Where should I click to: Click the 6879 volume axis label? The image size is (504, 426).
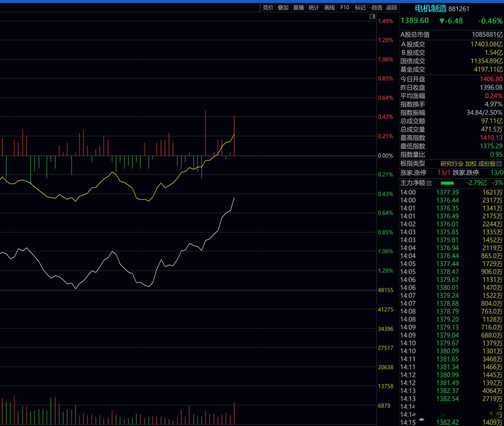coord(384,406)
